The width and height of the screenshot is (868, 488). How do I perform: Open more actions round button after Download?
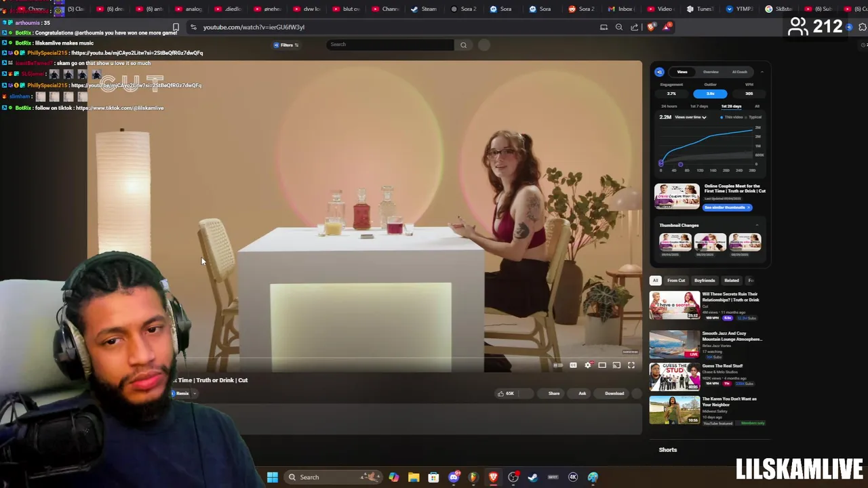click(637, 393)
